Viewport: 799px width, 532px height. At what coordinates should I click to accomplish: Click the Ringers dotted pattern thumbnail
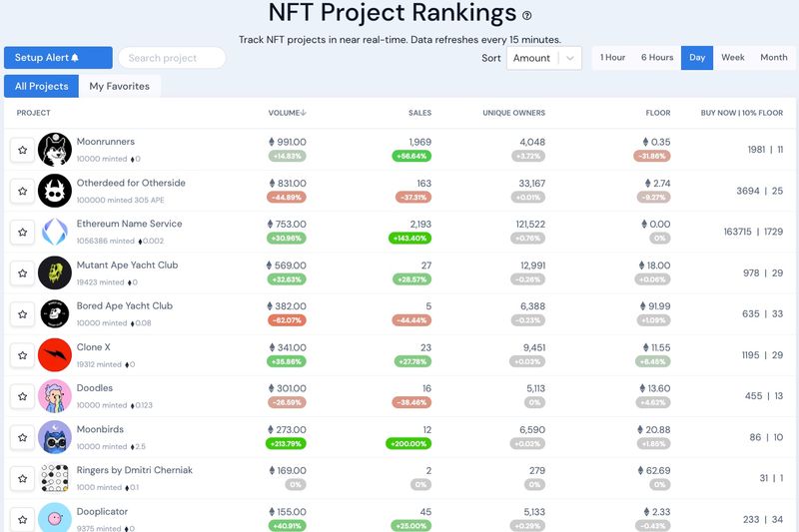(x=55, y=478)
